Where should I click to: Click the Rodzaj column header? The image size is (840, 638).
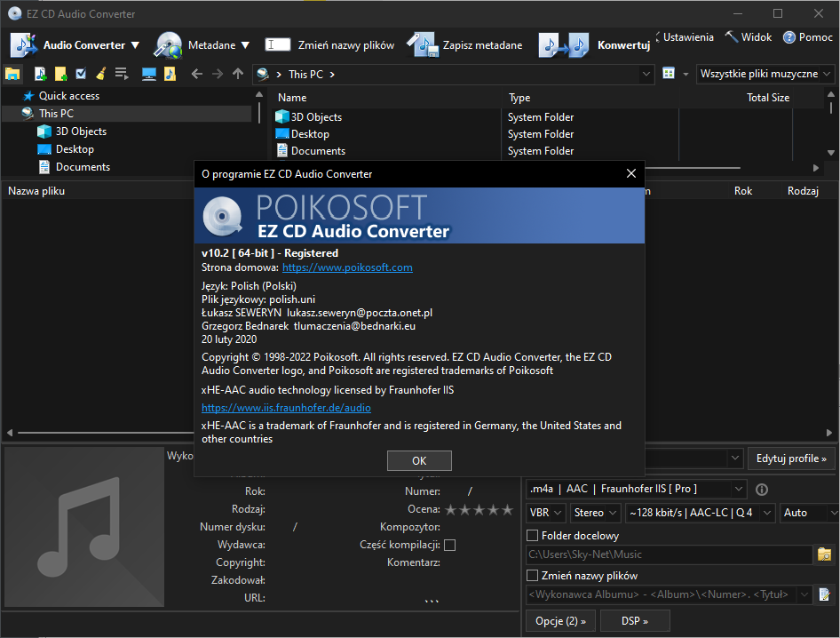(x=803, y=191)
